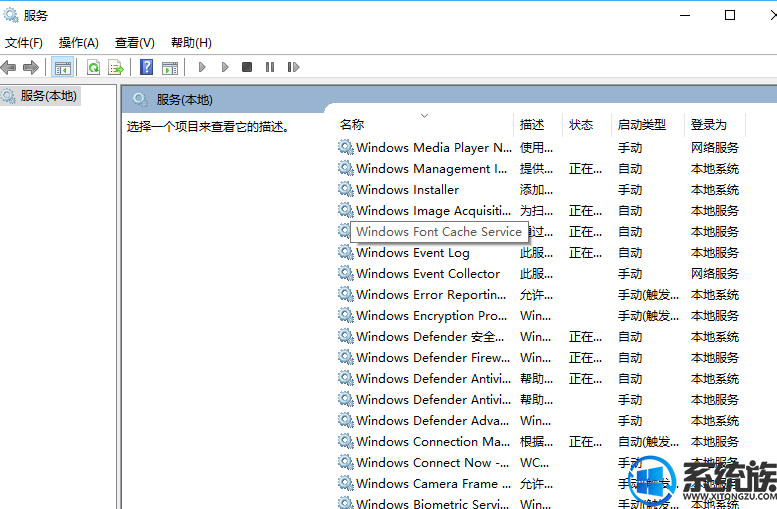Click 自动(触发... in Windows Connection Ma... row
Screen dimensions: 777x509
tap(648, 442)
